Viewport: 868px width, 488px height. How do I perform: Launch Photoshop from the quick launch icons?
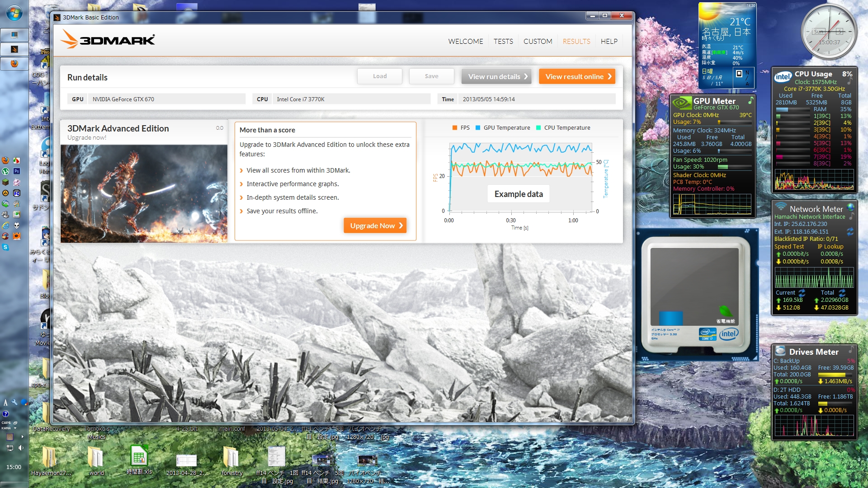tap(17, 171)
